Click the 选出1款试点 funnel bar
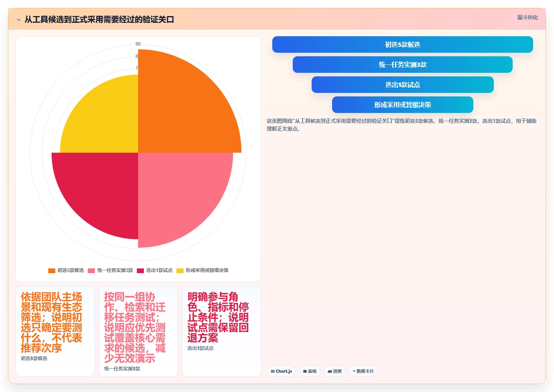This screenshot has width=554, height=392. (x=403, y=85)
